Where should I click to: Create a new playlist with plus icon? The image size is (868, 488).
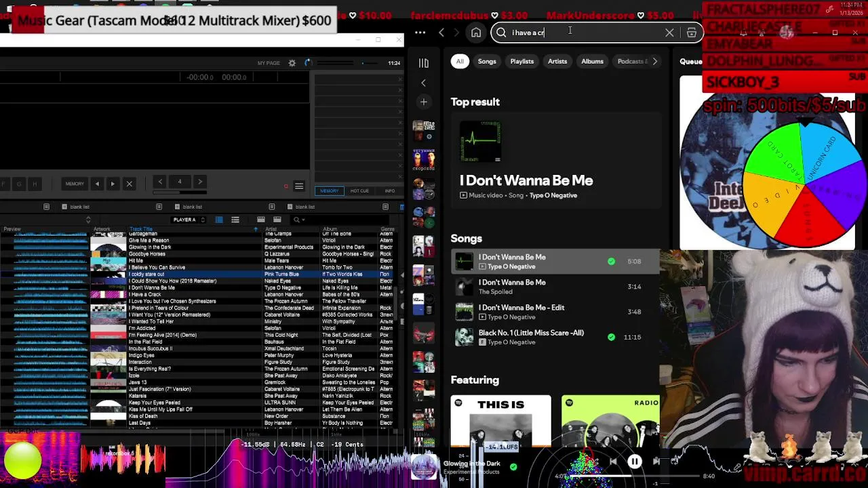[x=423, y=102]
